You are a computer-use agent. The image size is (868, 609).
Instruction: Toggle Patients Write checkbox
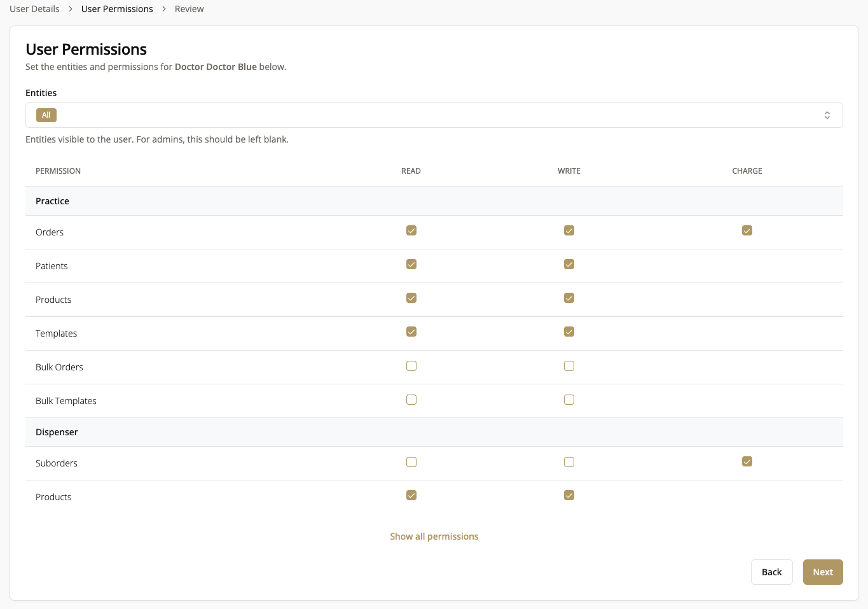click(x=569, y=264)
